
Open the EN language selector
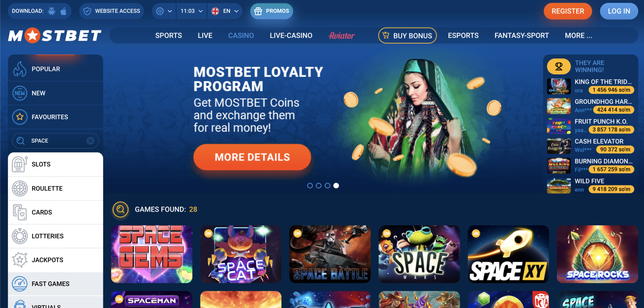(x=225, y=11)
